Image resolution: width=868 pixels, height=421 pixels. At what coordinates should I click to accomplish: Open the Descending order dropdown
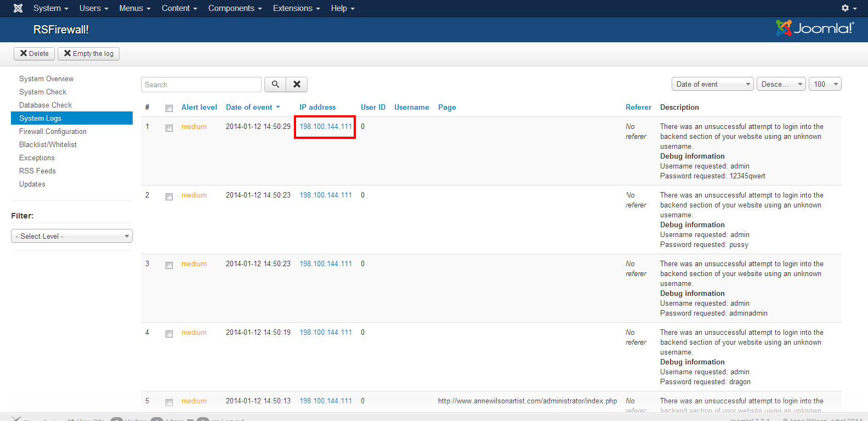[781, 84]
